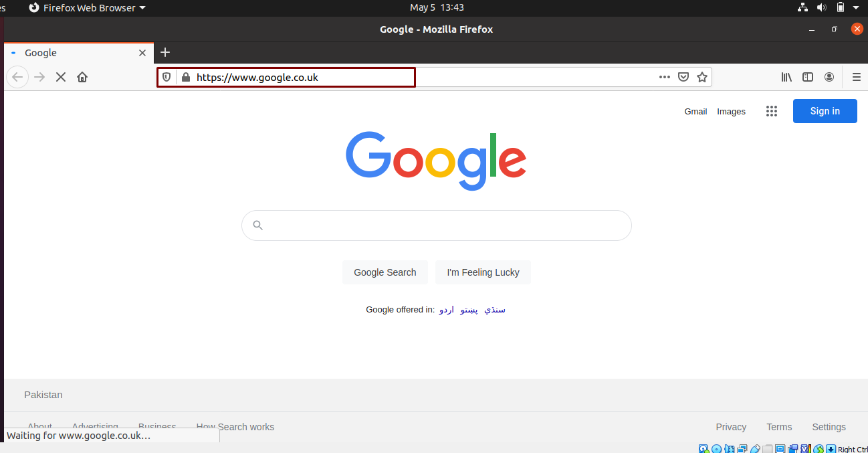The height and width of the screenshot is (453, 868).
Task: Click the I'm Feeling Lucky button
Action: pos(483,272)
